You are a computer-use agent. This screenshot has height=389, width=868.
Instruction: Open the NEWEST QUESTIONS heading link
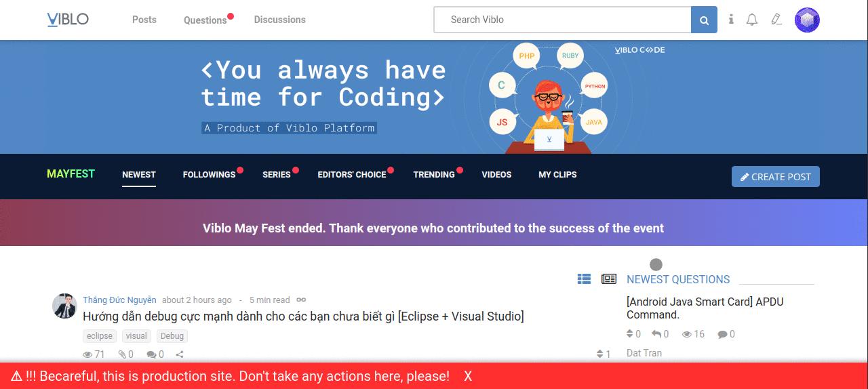pyautogui.click(x=678, y=279)
